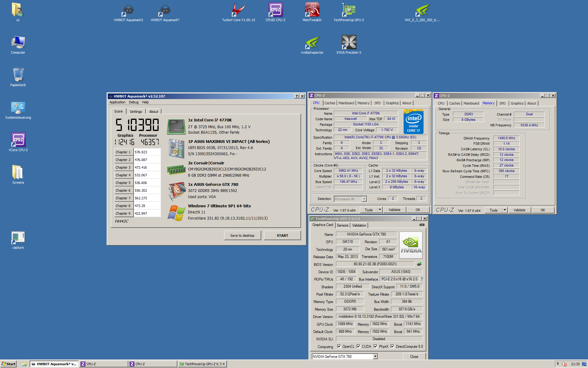Open the Validation tab in GPU-Z
Screen dimensions: 588x368
pos(359,225)
